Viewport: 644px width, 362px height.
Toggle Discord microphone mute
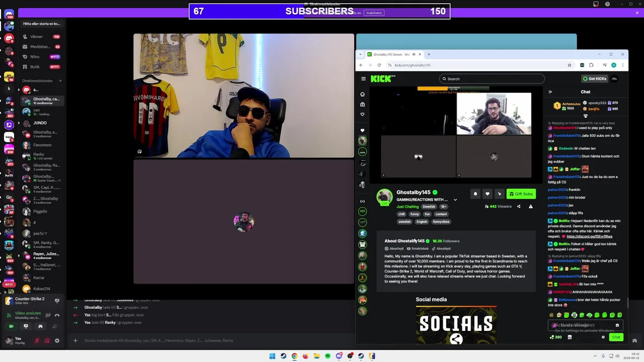[37, 340]
